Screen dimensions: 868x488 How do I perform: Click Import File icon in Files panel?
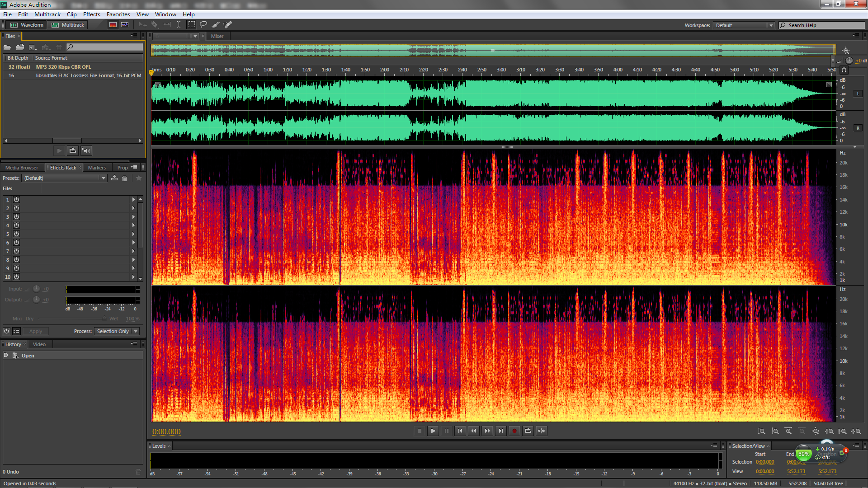20,47
